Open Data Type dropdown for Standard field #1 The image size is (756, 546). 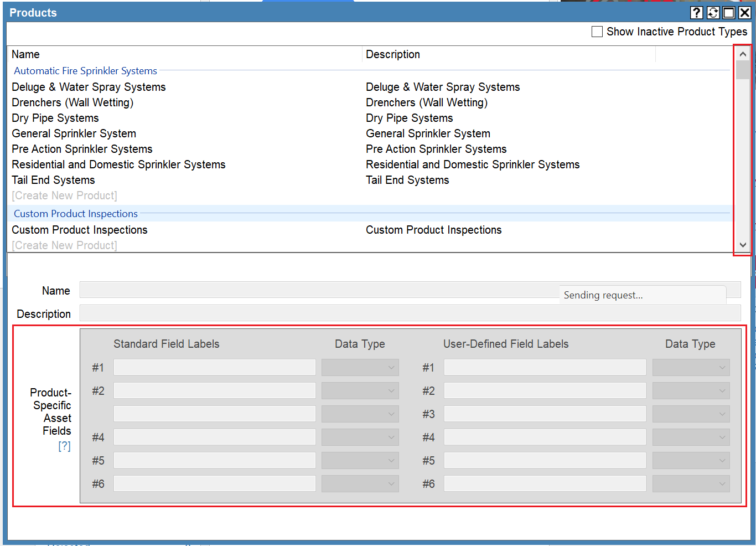360,367
